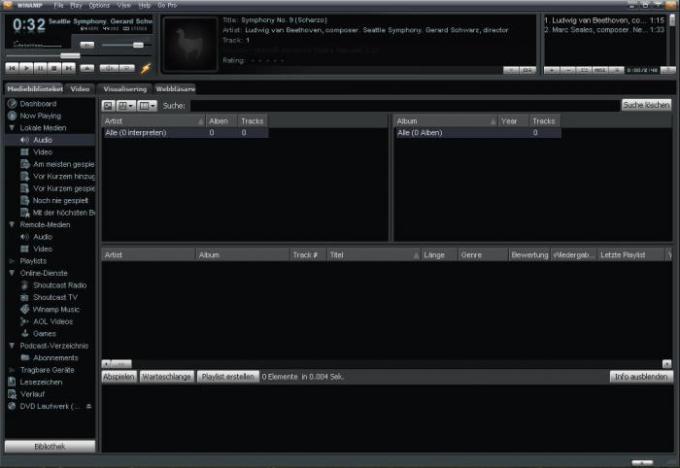Select the Alle (0 Alben) row

coord(477,133)
